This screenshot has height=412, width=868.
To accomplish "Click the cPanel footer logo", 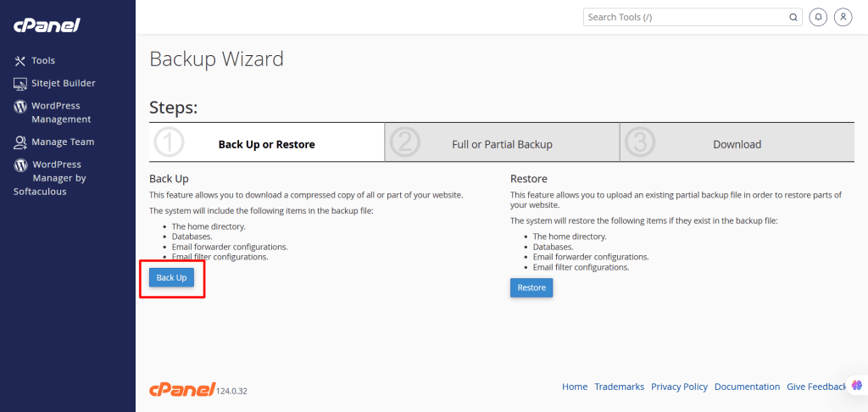I will (181, 389).
